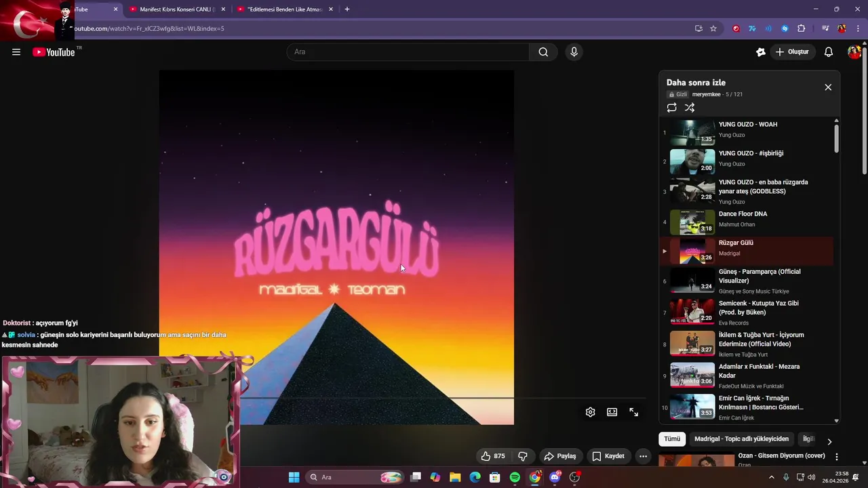The width and height of the screenshot is (868, 488).
Task: Open Discord from the taskbar
Action: tap(555, 477)
